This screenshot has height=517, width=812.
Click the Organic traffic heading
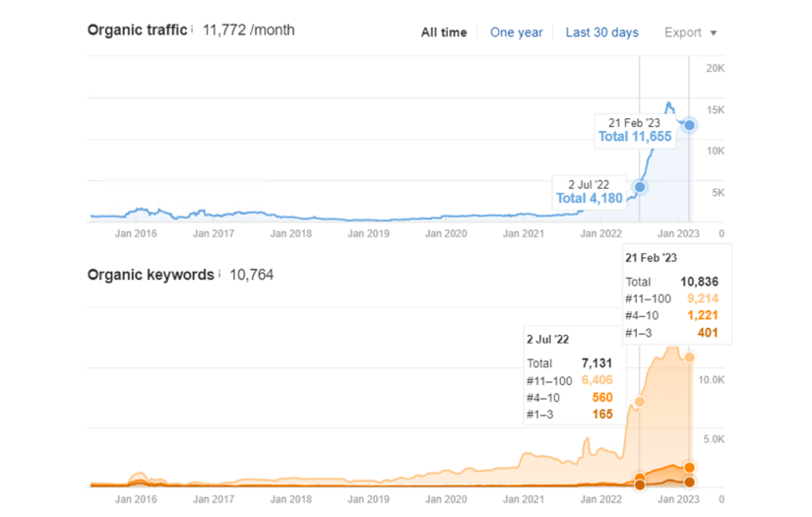pos(137,30)
